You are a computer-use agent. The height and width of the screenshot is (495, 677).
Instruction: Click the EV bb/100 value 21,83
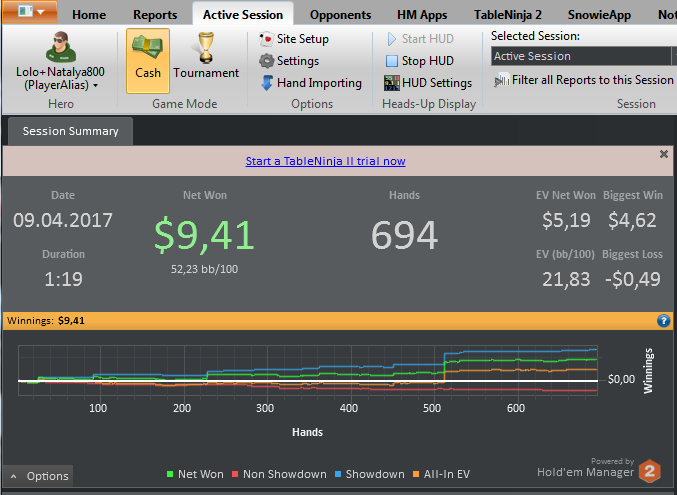(x=566, y=279)
